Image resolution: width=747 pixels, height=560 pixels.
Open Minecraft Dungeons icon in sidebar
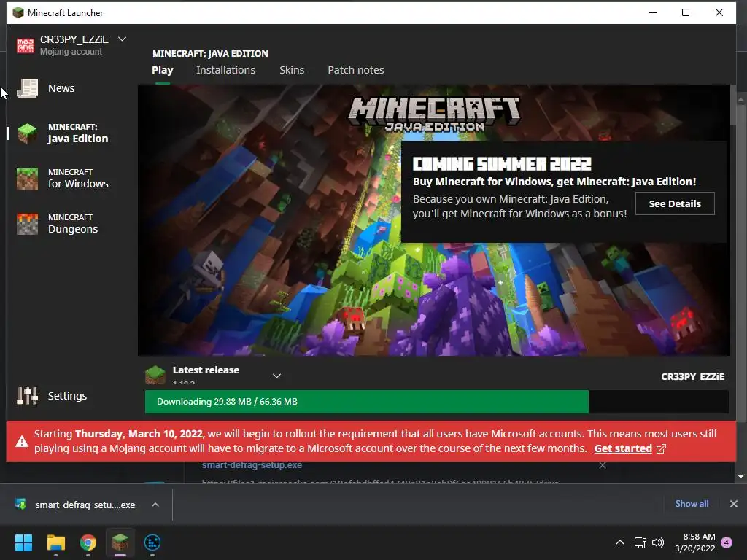[x=27, y=224]
